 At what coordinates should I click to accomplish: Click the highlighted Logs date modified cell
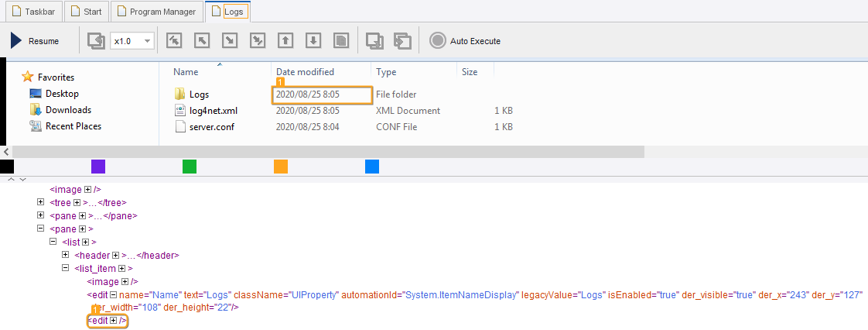coord(317,95)
